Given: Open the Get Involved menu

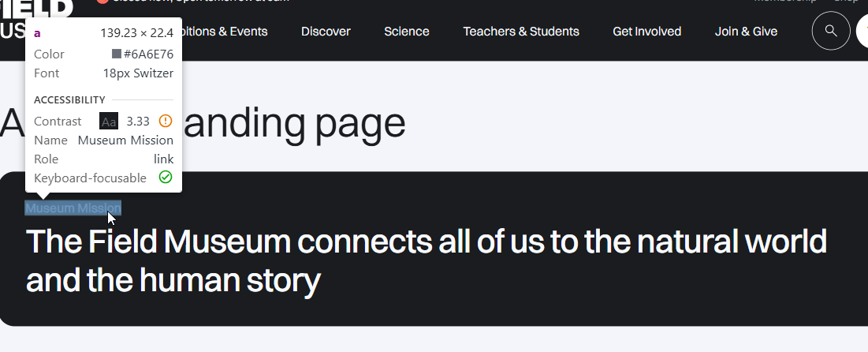Looking at the screenshot, I should point(646,32).
